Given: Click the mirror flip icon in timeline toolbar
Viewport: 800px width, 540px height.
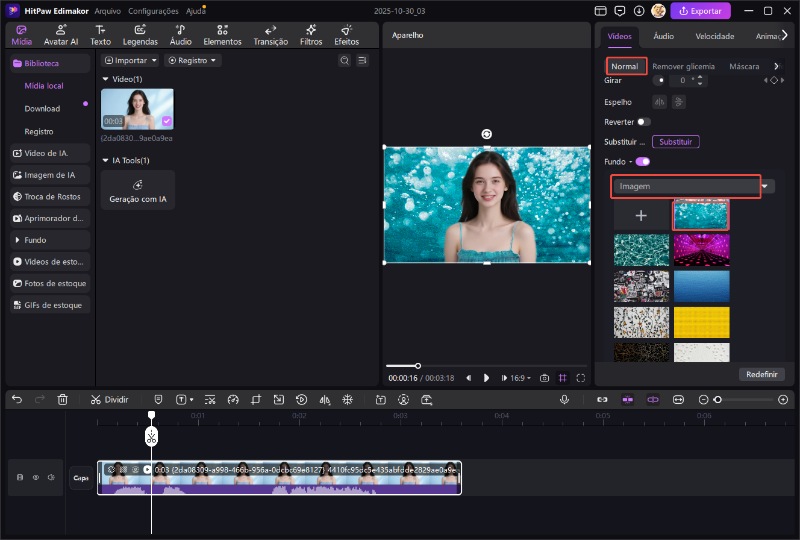Looking at the screenshot, I should coord(324,400).
